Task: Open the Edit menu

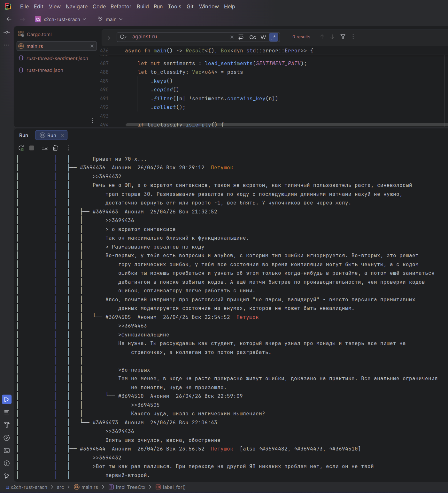Action: (x=38, y=6)
